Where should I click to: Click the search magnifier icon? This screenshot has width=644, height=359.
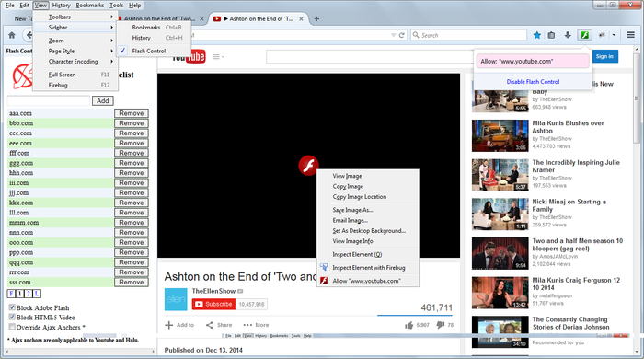tap(416, 35)
